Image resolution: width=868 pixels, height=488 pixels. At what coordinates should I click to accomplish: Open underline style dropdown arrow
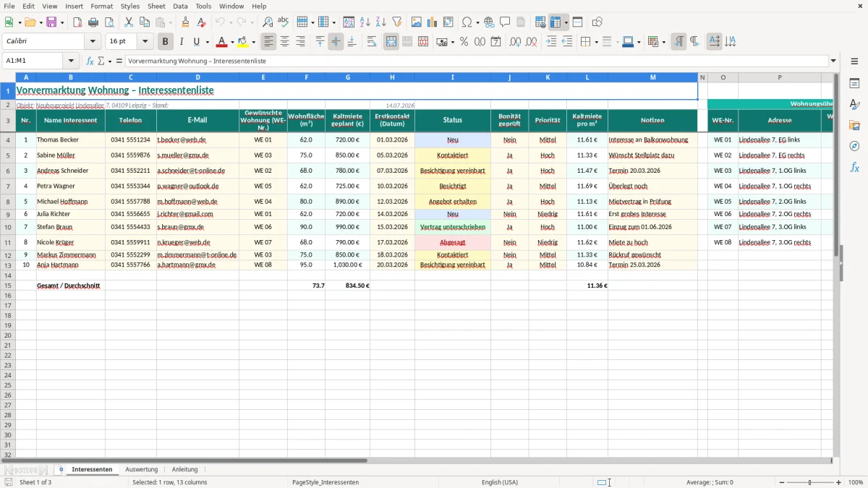coord(207,42)
